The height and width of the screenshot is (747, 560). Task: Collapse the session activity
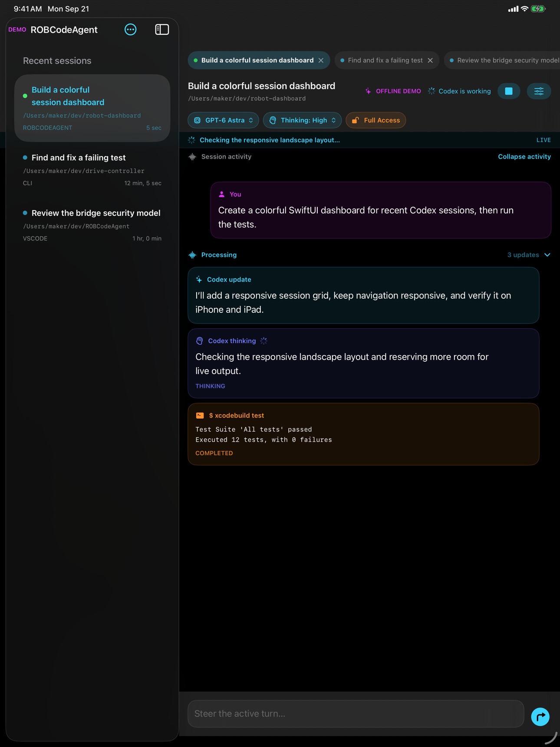[x=524, y=157]
